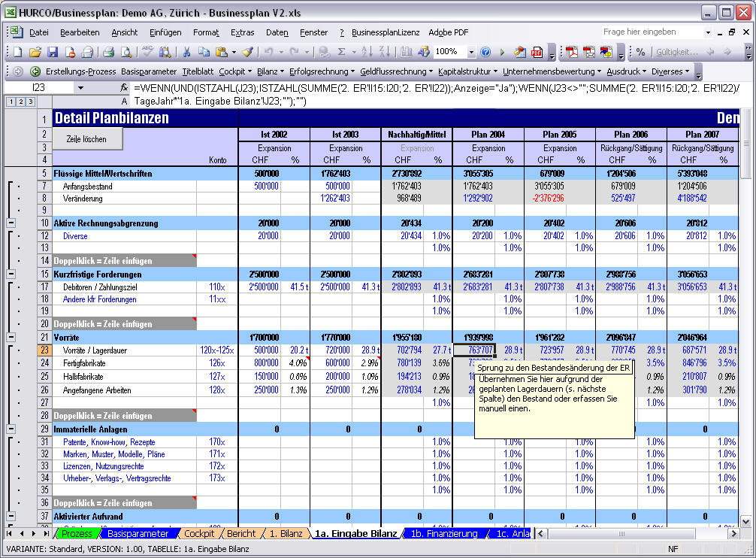Switch to the 1b. Finanzierung sheet tab

click(x=444, y=534)
